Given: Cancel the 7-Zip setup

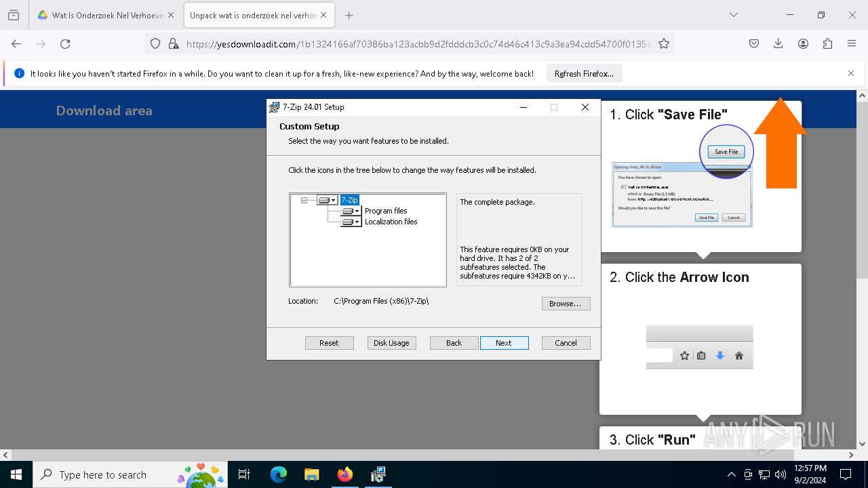Looking at the screenshot, I should coord(566,343).
